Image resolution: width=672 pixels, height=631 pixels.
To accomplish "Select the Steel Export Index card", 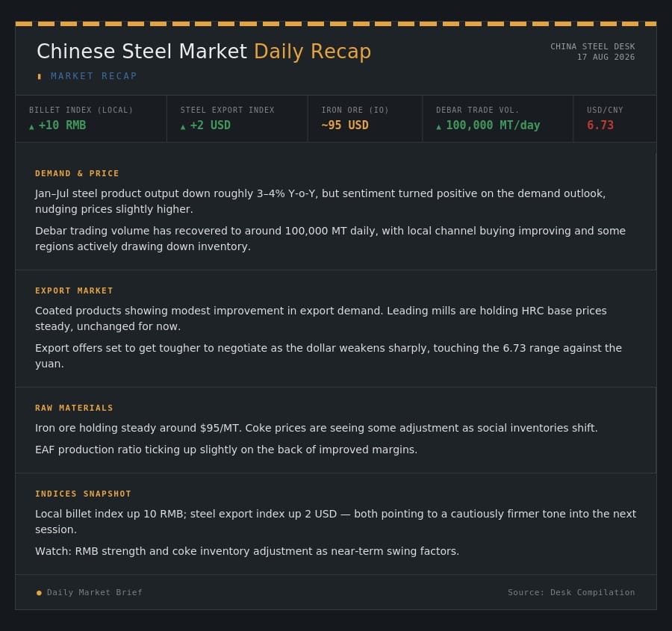I will point(237,118).
